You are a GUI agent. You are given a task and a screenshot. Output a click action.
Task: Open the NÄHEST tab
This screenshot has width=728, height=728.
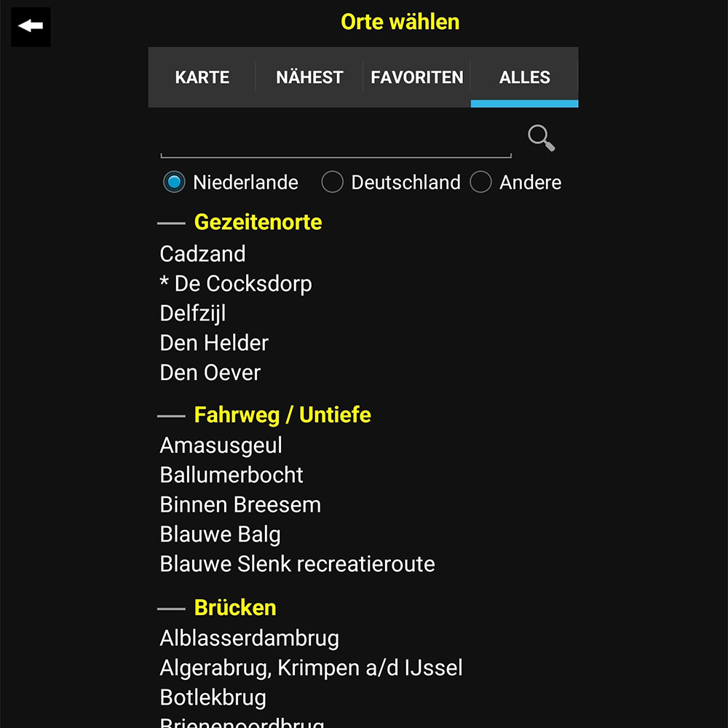tap(309, 77)
